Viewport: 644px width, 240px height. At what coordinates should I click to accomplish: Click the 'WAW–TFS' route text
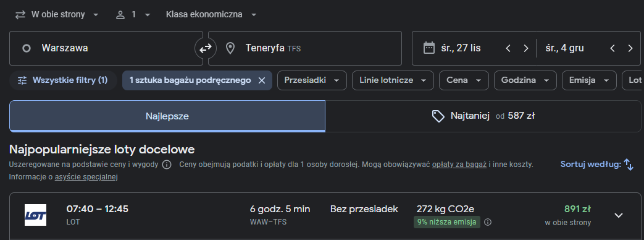(268, 222)
